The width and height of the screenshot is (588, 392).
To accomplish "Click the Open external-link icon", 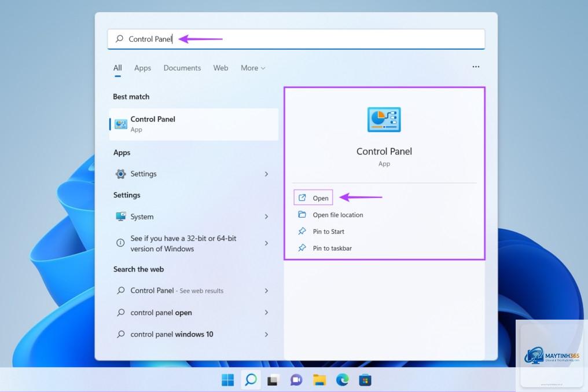I will click(302, 197).
